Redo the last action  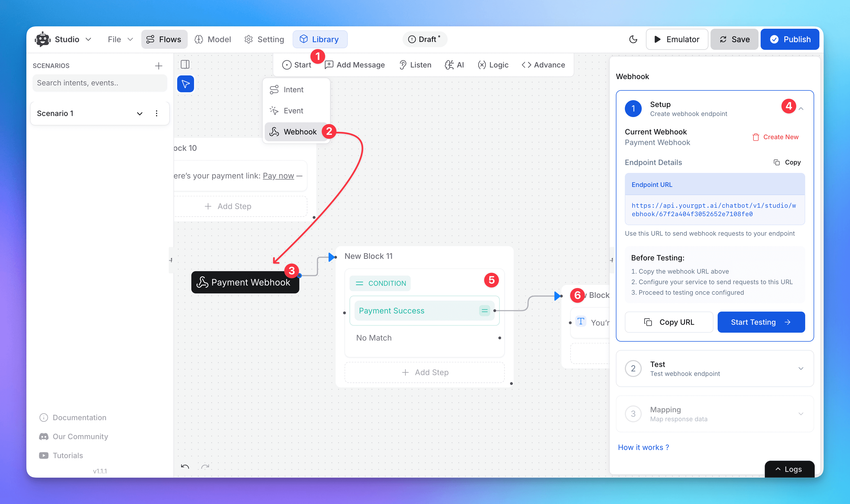pos(205,466)
